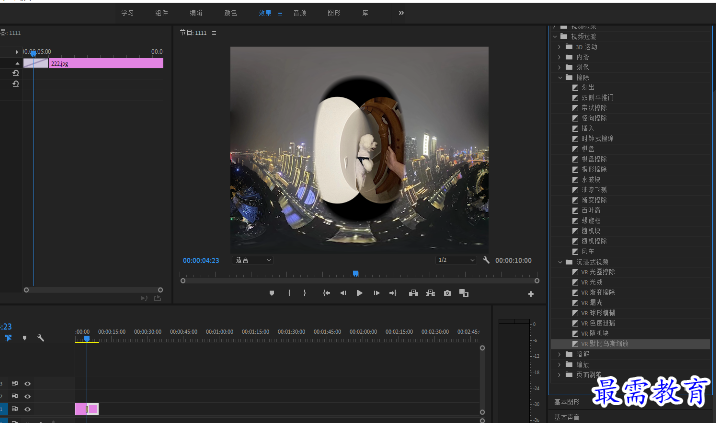Screen dimensions: 716x423
Task: Open the 1/2 playback resolution dropdown
Action: point(456,260)
